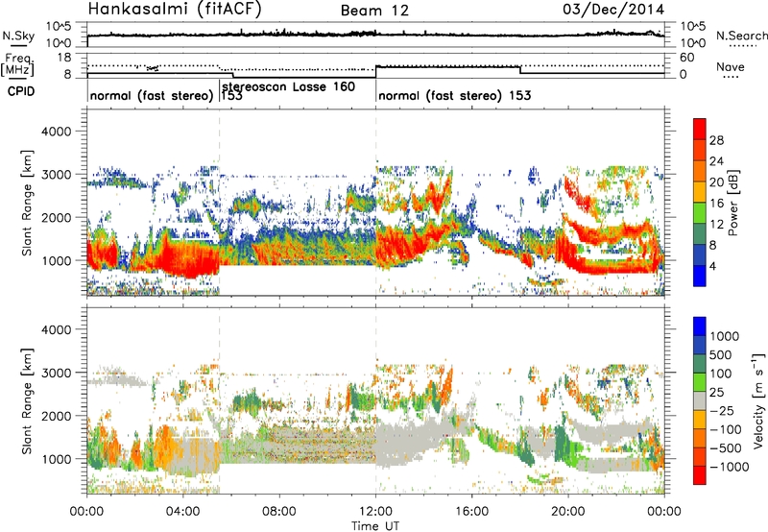Select the 'stereoscan Lasse 160' CPID text
The width and height of the screenshot is (768, 532).
point(289,86)
